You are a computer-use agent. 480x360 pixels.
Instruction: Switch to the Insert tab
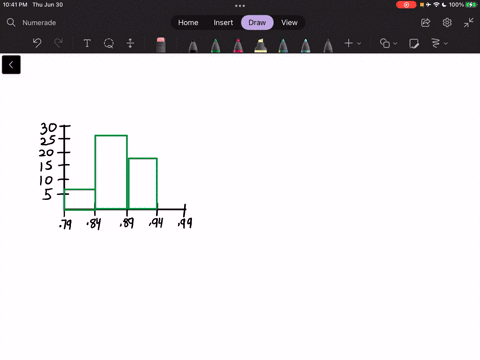coord(223,23)
